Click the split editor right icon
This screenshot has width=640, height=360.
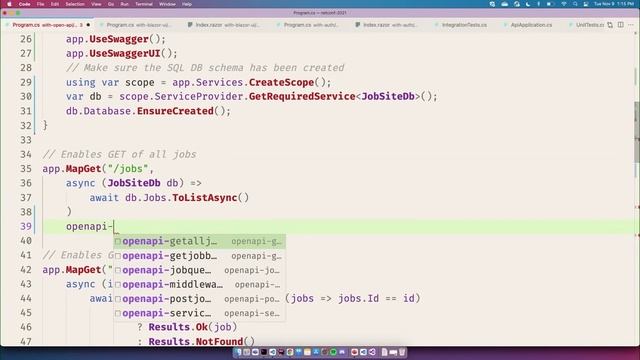point(620,25)
